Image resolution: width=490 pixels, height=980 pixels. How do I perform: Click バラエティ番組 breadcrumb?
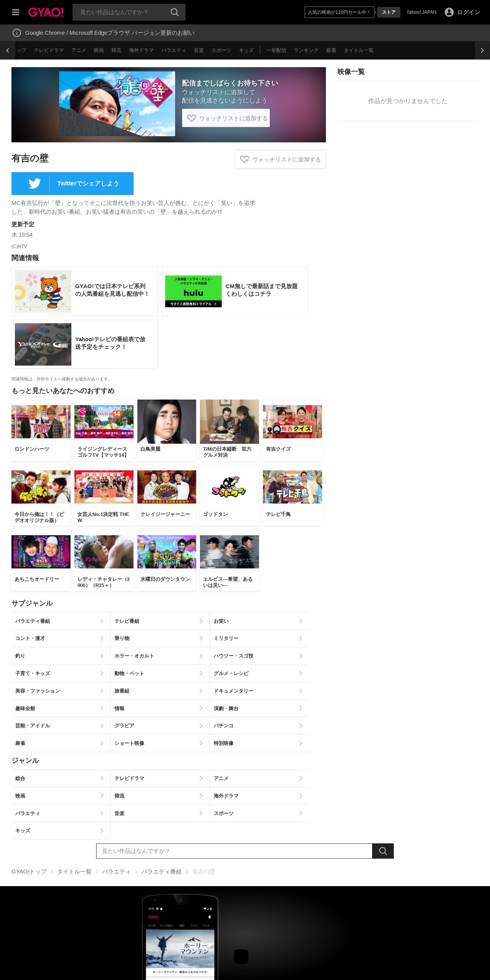coord(161,872)
